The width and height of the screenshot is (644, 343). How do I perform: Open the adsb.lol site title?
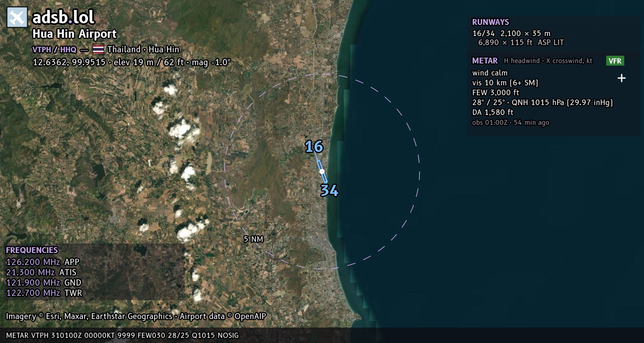(64, 17)
